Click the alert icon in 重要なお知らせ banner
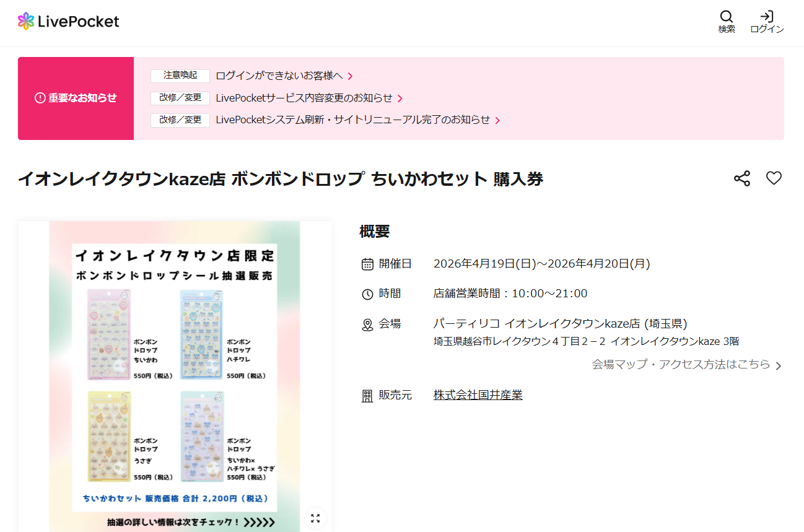The height and width of the screenshot is (532, 804). click(x=40, y=98)
